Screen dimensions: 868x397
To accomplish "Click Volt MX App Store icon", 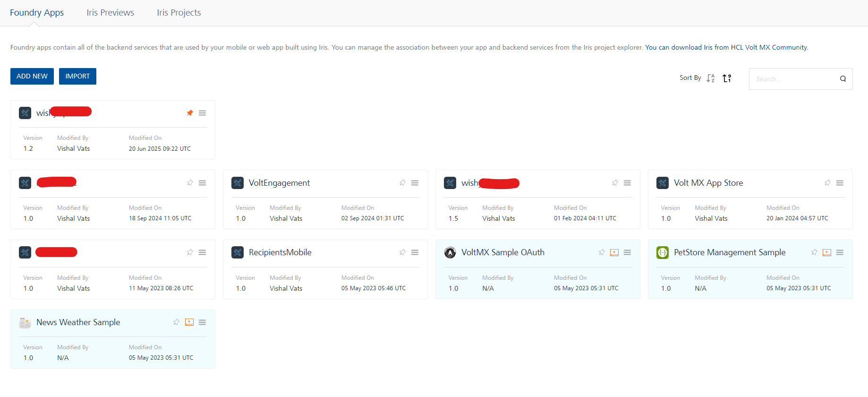I will point(663,183).
